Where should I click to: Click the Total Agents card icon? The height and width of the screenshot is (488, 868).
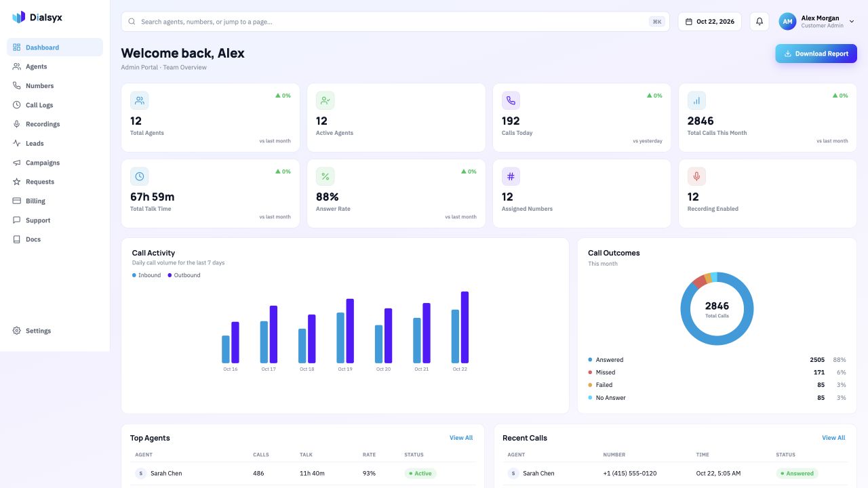140,100
